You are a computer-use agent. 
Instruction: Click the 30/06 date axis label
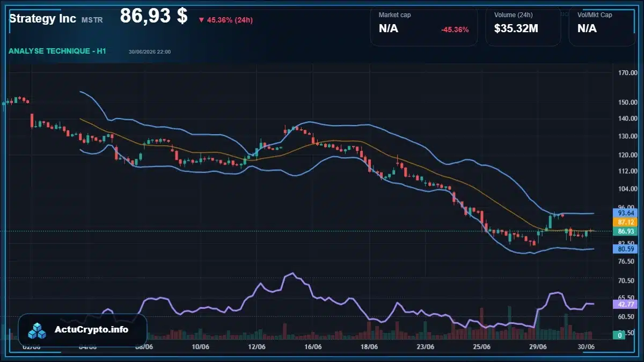pos(586,347)
